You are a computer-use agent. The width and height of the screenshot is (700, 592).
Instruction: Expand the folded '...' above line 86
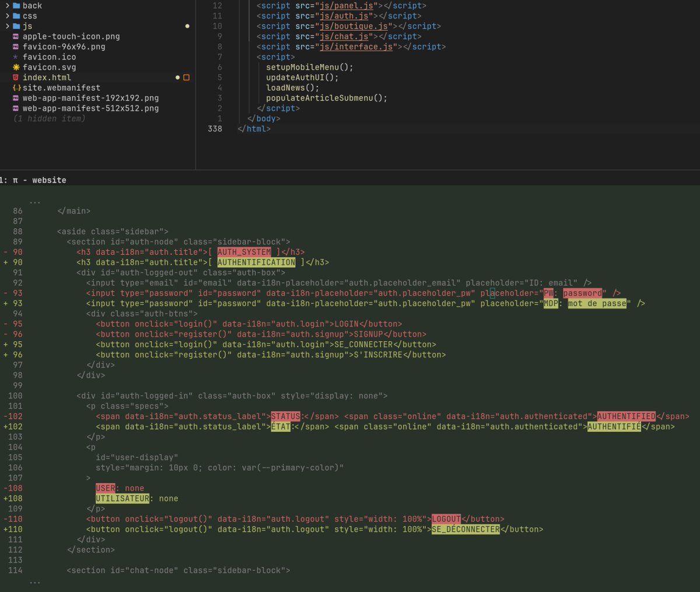click(35, 201)
